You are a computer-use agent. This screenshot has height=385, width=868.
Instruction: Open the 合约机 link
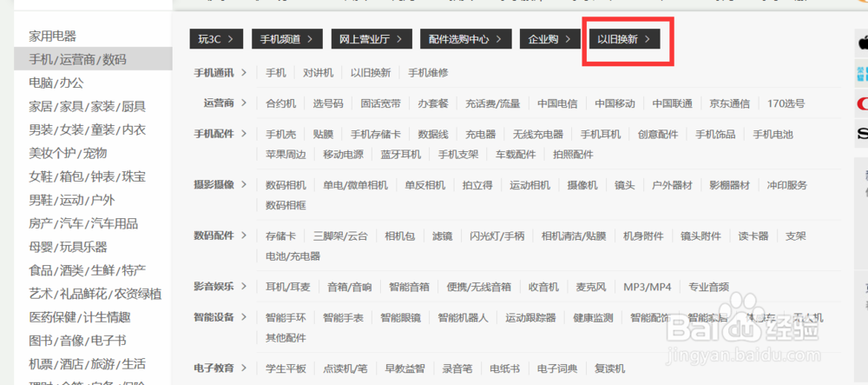tap(280, 103)
